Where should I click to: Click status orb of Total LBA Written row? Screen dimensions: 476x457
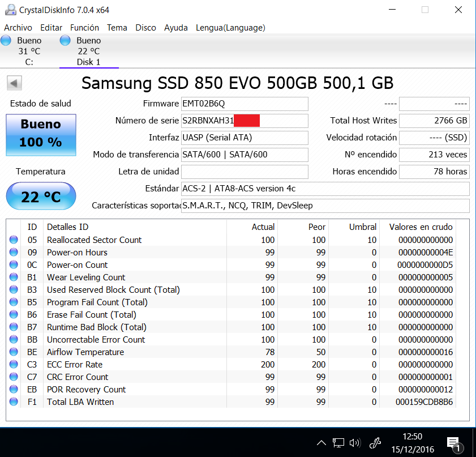tap(14, 402)
